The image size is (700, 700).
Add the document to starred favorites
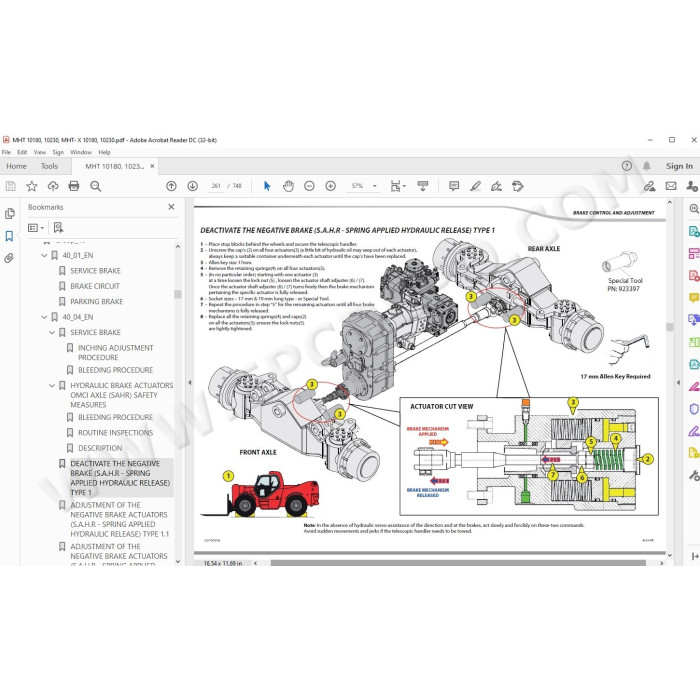tap(32, 186)
